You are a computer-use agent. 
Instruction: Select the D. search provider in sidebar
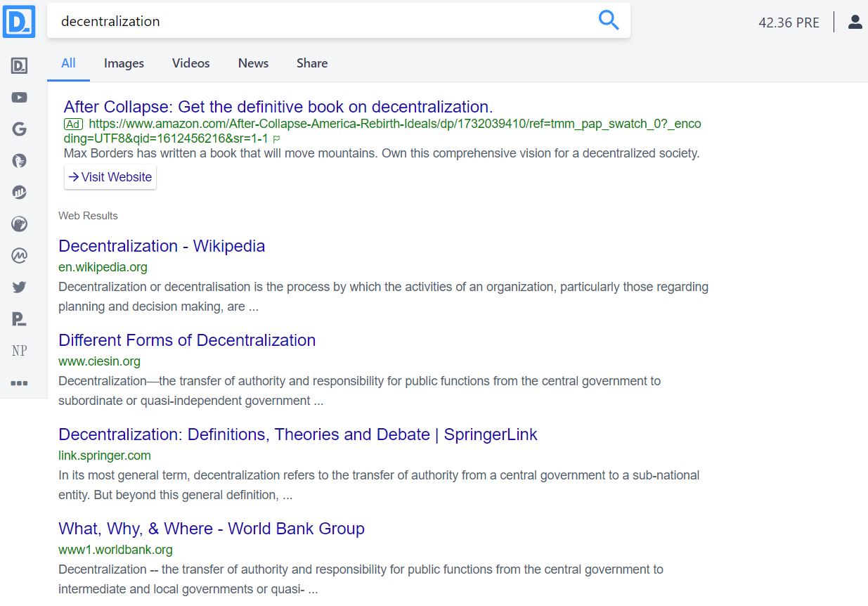pos(20,66)
